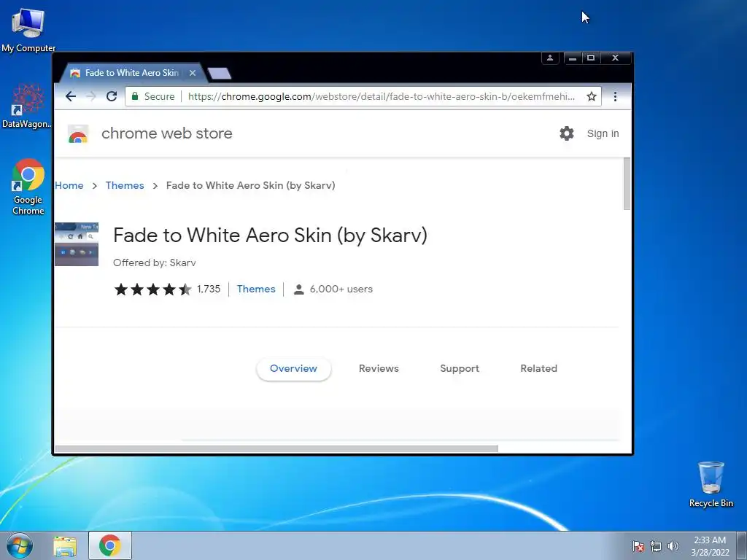Switch to the Support tab
The image size is (747, 560).
click(x=460, y=368)
